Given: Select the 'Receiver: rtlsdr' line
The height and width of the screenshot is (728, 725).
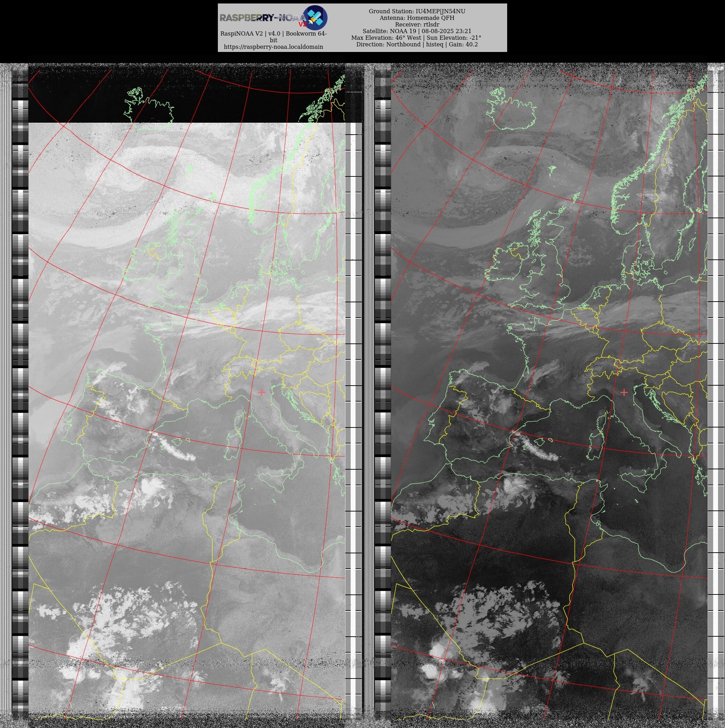Looking at the screenshot, I should [417, 24].
